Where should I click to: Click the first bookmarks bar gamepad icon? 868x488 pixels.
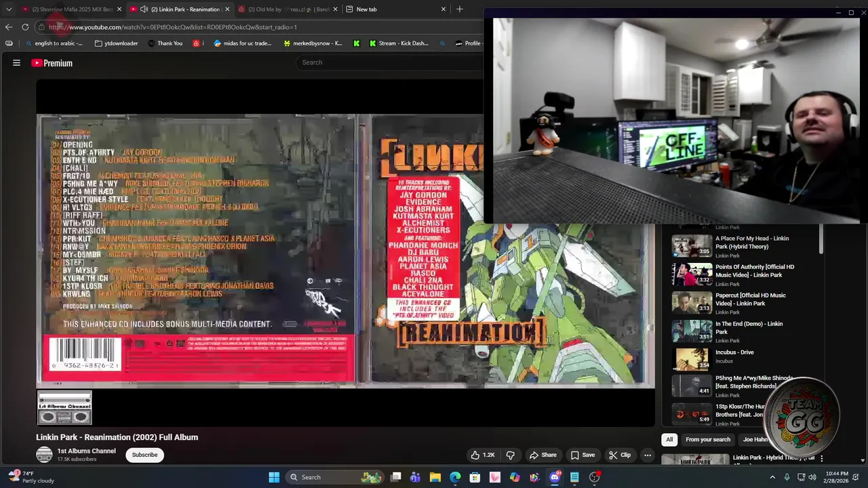(9, 43)
